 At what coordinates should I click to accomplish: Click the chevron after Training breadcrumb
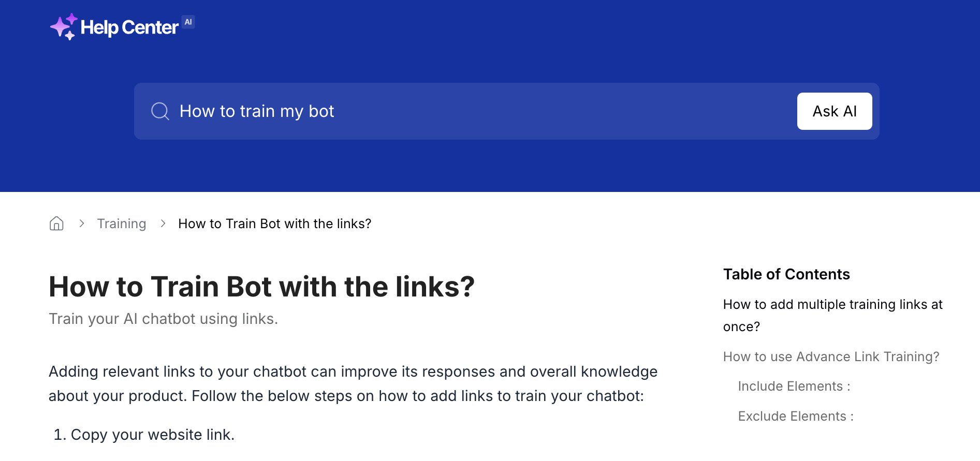[163, 224]
